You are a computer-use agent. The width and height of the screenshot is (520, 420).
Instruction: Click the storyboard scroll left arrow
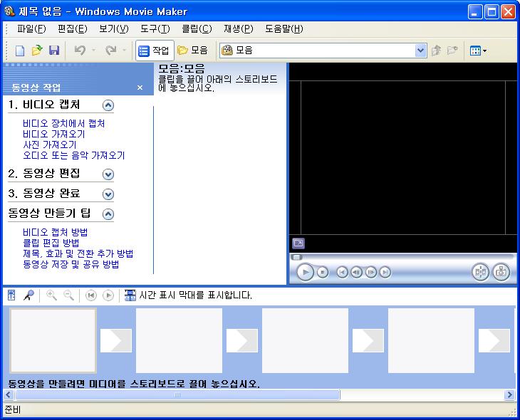(9, 395)
